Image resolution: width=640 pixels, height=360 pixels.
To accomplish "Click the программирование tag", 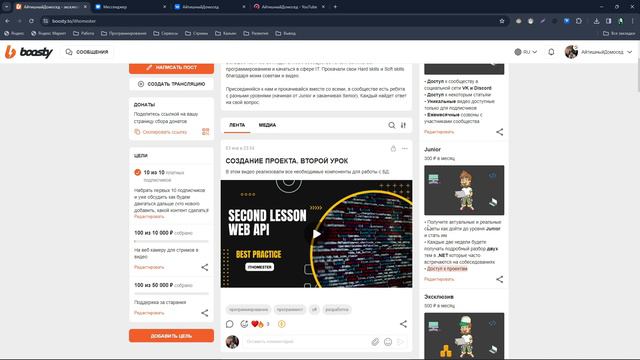I will point(248,309).
